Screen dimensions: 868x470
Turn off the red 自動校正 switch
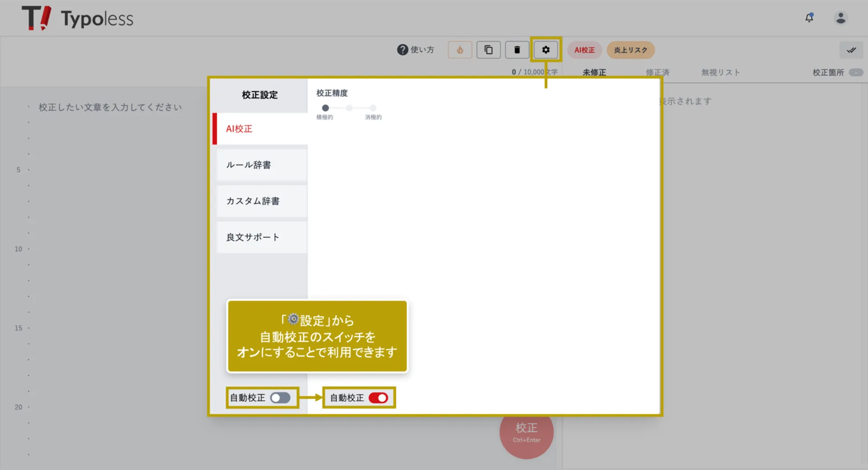[x=378, y=398]
